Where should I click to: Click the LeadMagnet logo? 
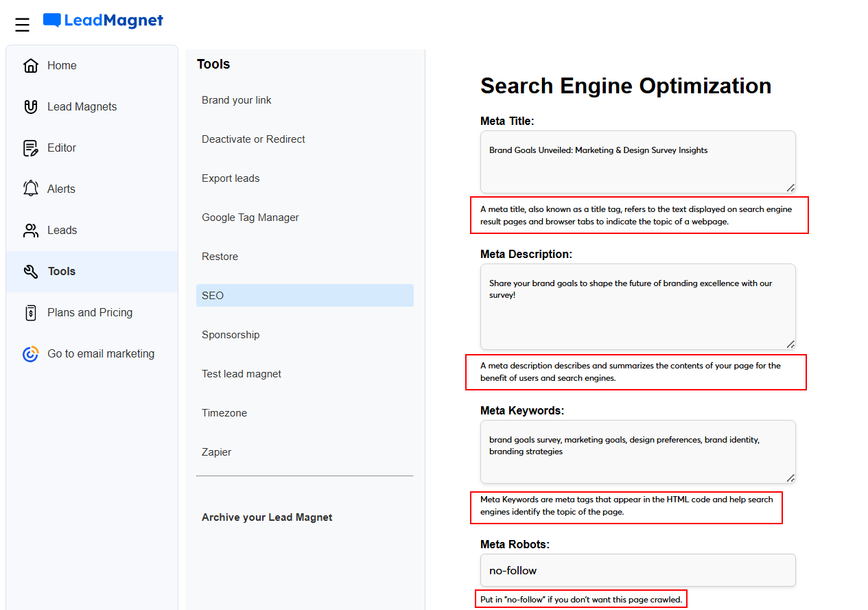pos(103,21)
